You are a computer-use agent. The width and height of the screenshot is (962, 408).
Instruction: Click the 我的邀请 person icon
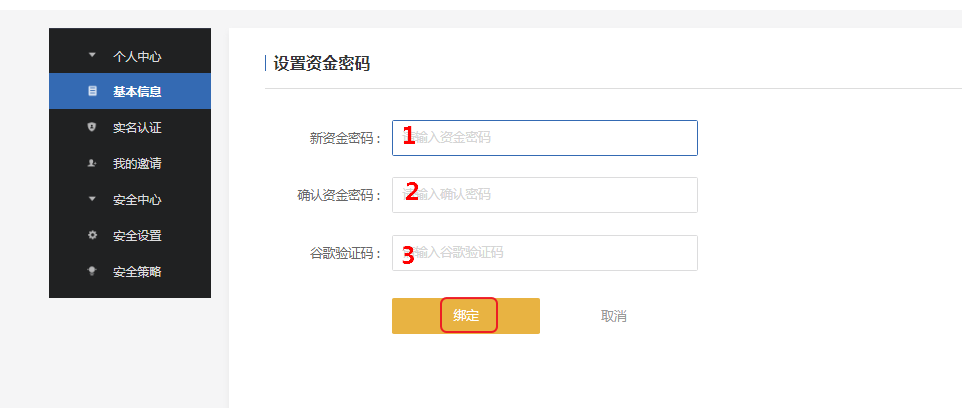pos(93,163)
